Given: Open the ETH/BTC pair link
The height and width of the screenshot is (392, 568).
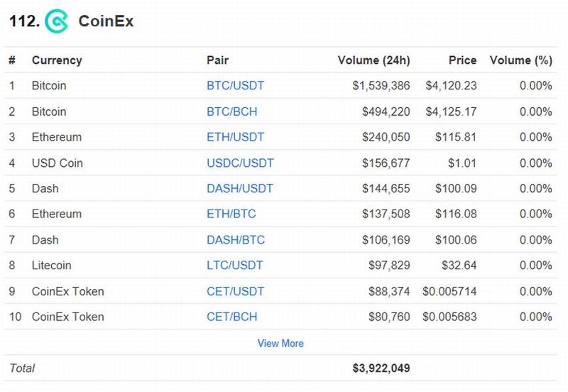Looking at the screenshot, I should coord(231,214).
